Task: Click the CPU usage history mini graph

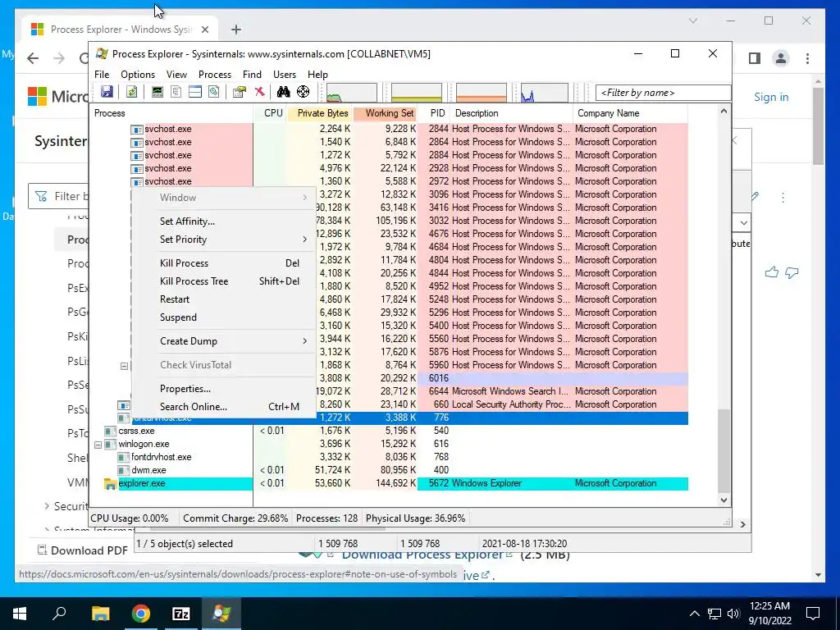Action: 351,93
